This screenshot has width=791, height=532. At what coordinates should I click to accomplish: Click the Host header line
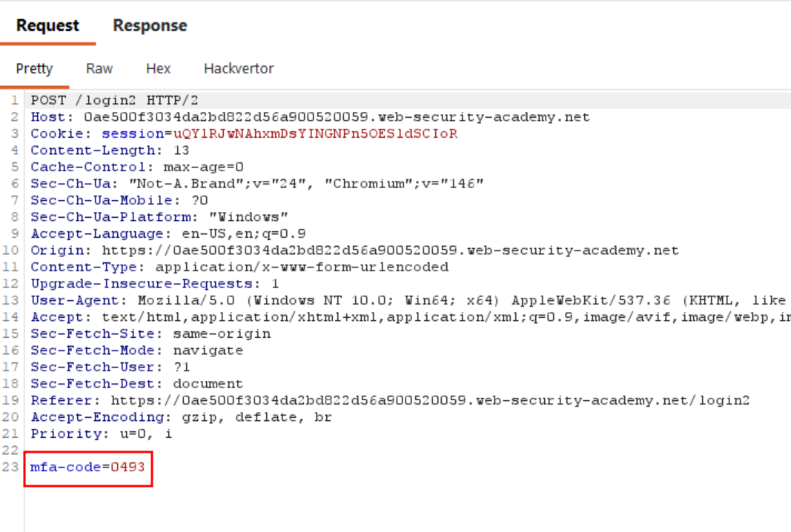click(310, 117)
